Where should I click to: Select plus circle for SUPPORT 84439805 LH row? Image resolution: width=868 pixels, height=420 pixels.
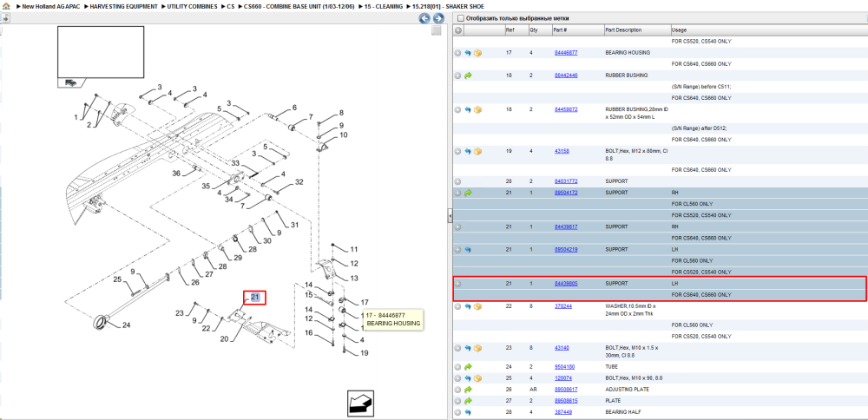click(x=457, y=283)
